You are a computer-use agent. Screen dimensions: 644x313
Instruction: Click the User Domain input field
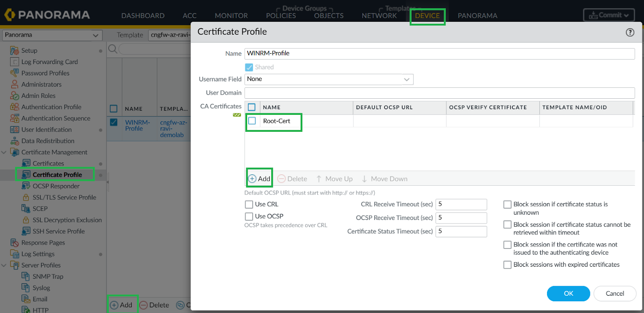click(439, 93)
